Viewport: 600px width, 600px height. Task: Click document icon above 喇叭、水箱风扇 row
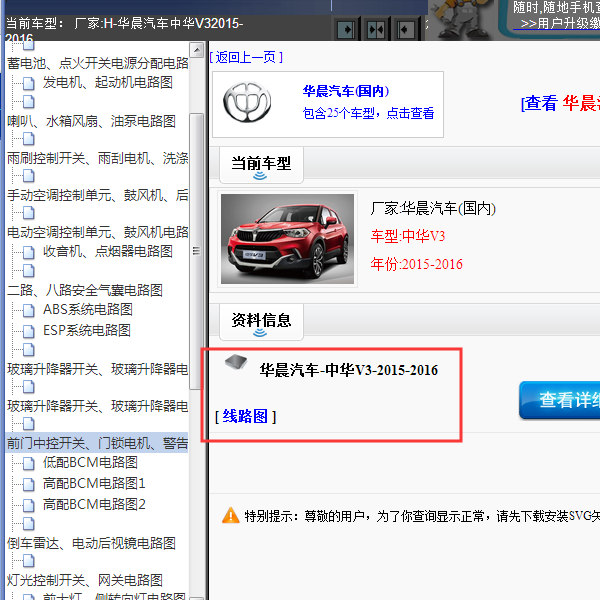[x=29, y=102]
